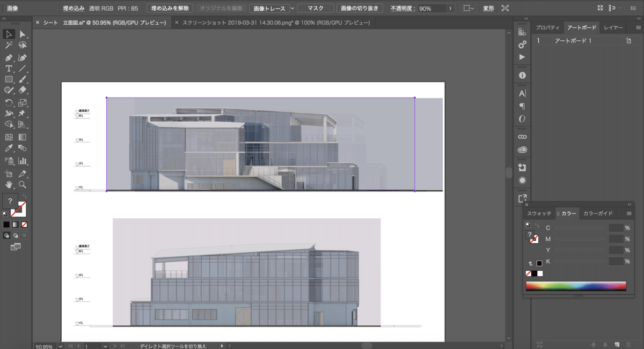Image resolution: width=644 pixels, height=349 pixels.
Task: Select the Mesh tool
Action: point(9,137)
